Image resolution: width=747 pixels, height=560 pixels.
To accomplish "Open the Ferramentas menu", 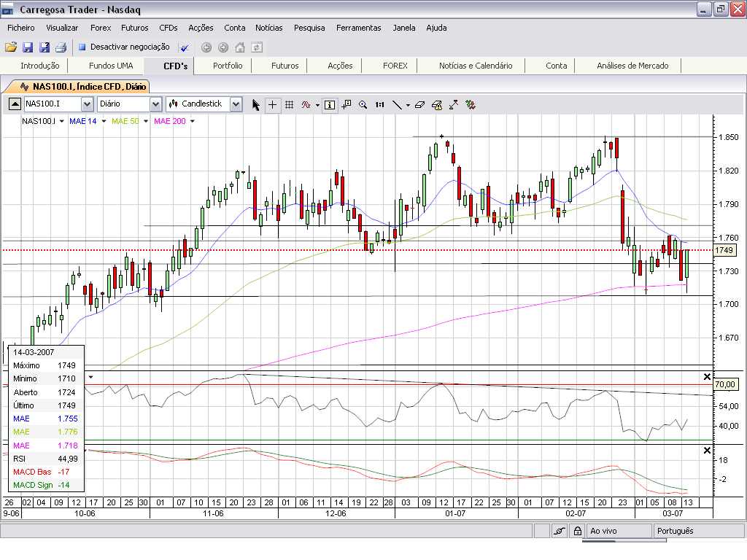I will [x=359, y=28].
